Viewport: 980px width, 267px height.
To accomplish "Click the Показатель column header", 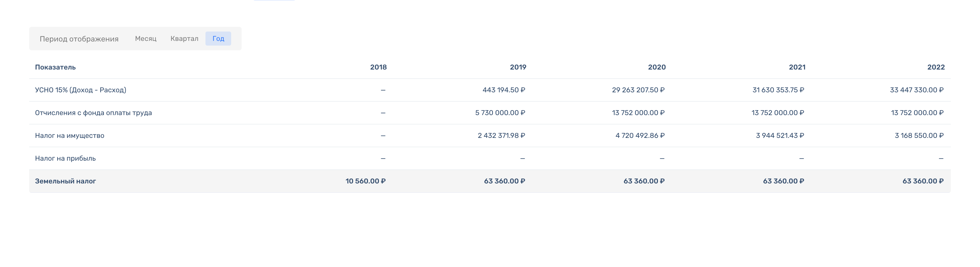I will click(x=55, y=67).
